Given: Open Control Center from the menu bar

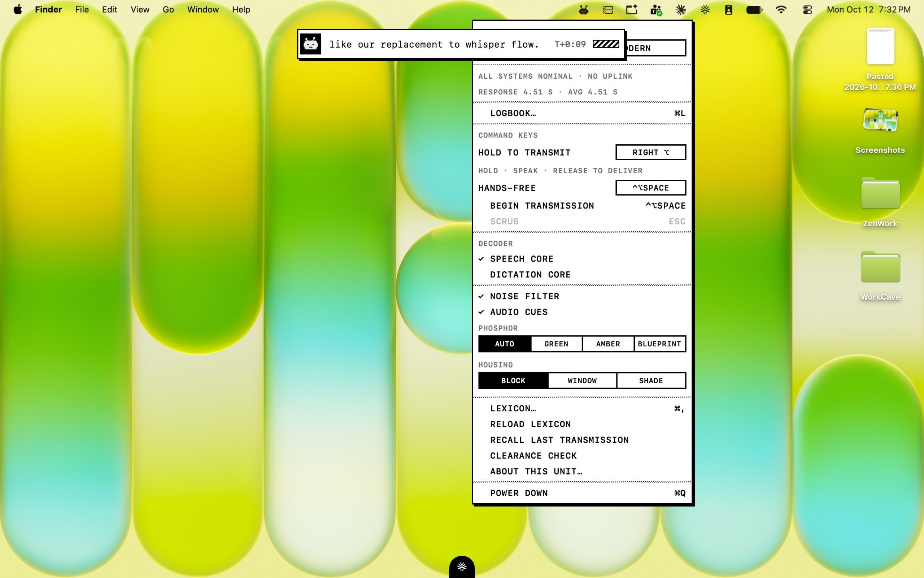Looking at the screenshot, I should (x=807, y=9).
